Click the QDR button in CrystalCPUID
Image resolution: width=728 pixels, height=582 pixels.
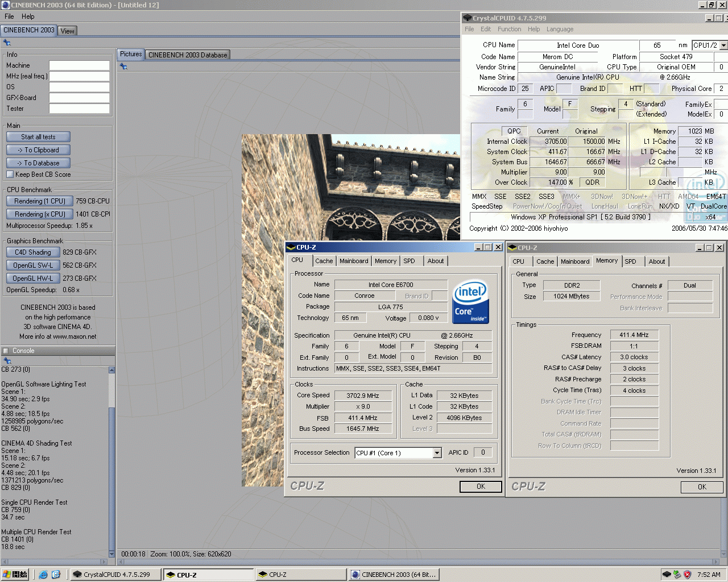[x=592, y=182]
